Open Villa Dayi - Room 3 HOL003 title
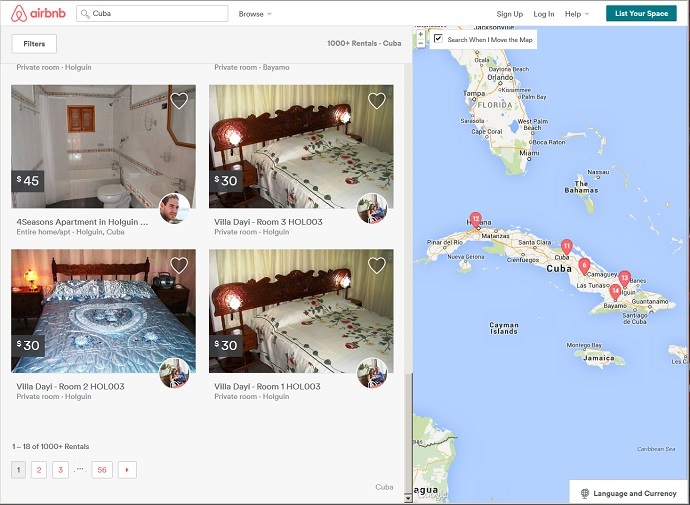Screen dimensions: 690x505 (x=268, y=222)
